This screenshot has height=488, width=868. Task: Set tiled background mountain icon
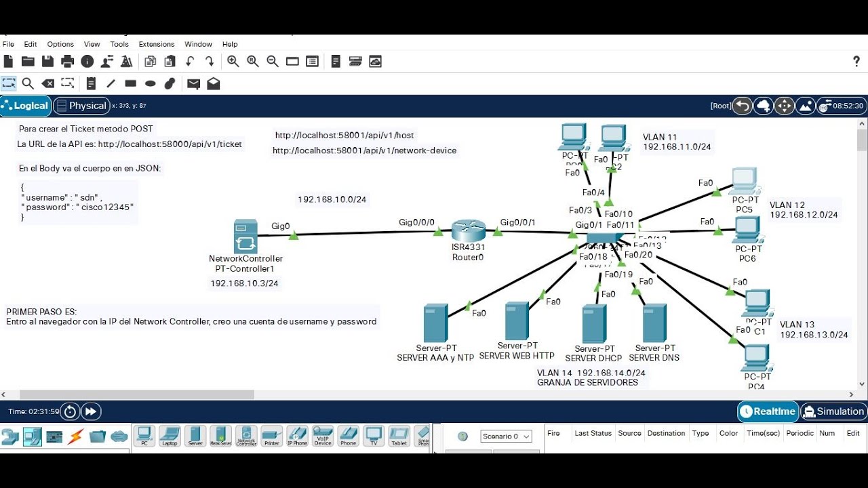[806, 106]
